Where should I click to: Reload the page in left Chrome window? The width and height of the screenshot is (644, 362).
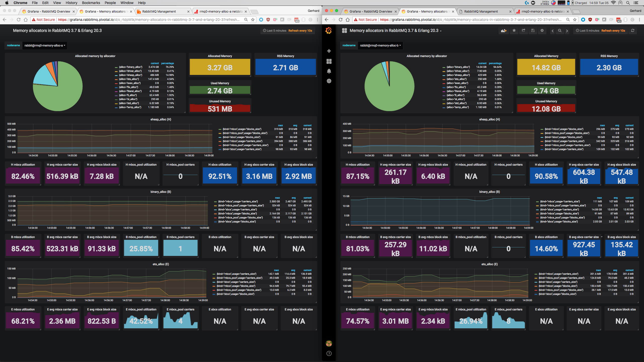point(18,20)
